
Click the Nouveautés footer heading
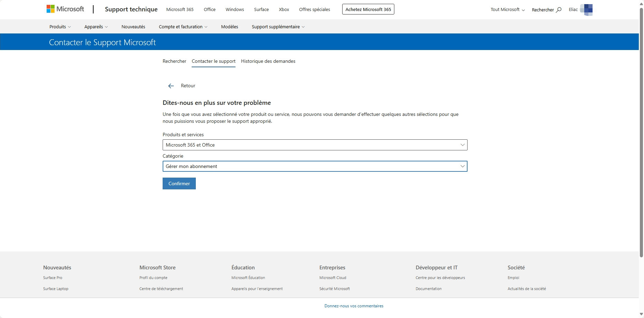[57, 268]
